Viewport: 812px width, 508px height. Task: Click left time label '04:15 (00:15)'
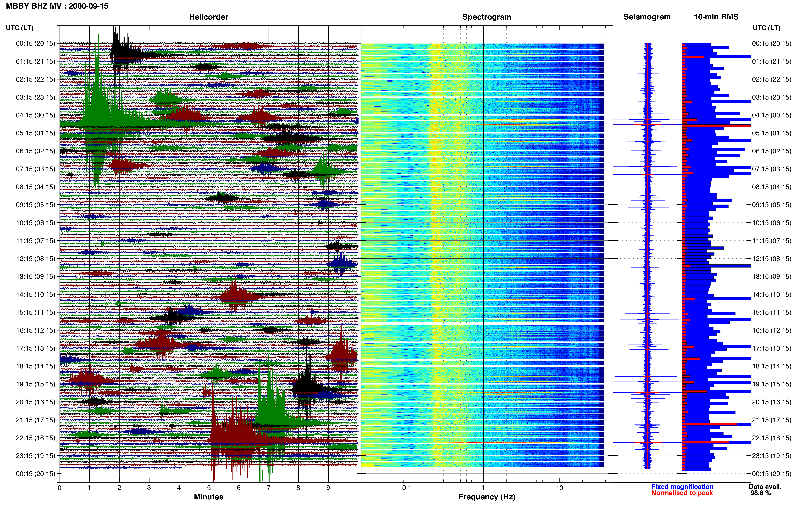click(36, 115)
